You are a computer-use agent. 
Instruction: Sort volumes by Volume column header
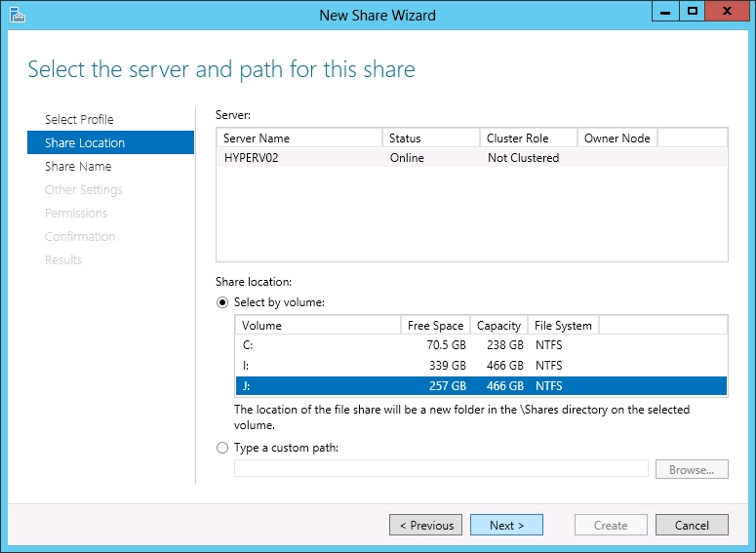[318, 326]
